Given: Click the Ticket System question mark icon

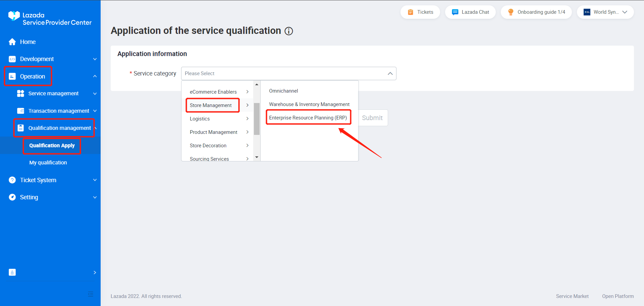Looking at the screenshot, I should (x=12, y=180).
